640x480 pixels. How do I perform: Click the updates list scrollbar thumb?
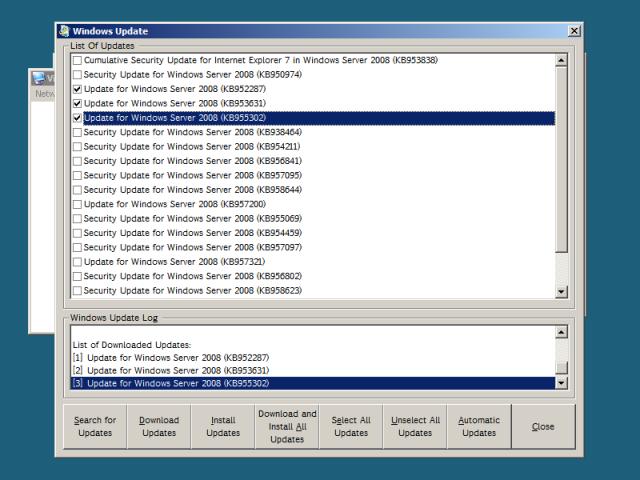(x=561, y=160)
